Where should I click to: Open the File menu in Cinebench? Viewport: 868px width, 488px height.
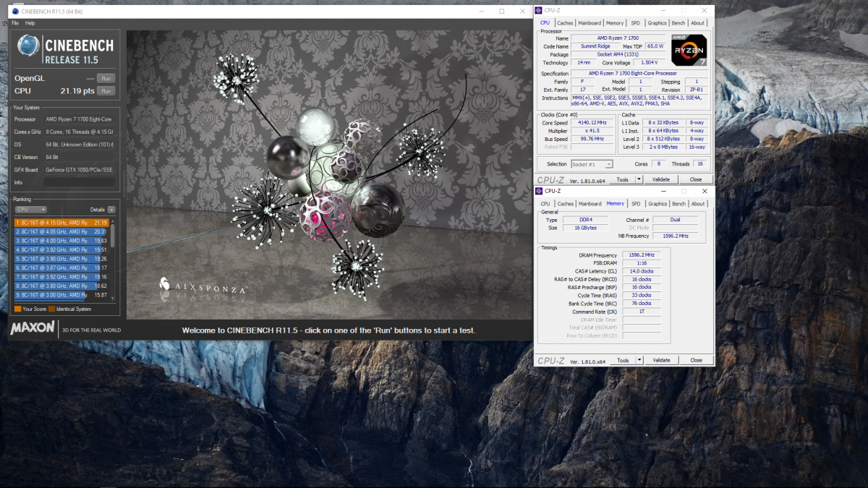pos(15,23)
